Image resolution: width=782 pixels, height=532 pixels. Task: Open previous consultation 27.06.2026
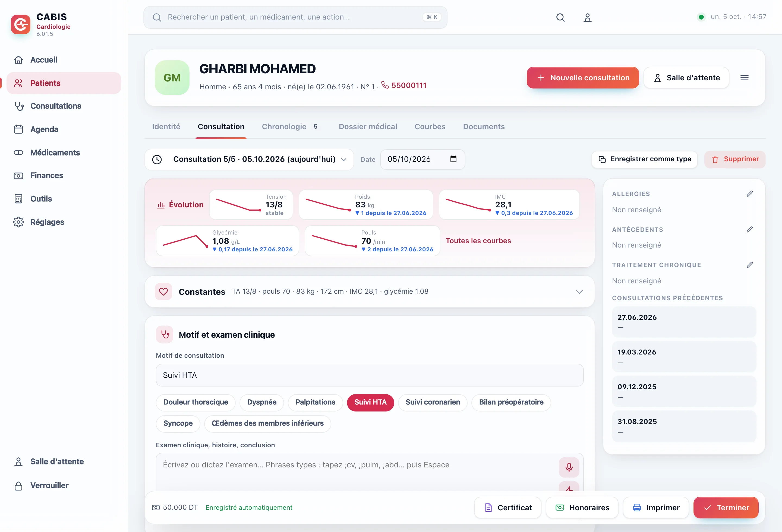pos(684,321)
